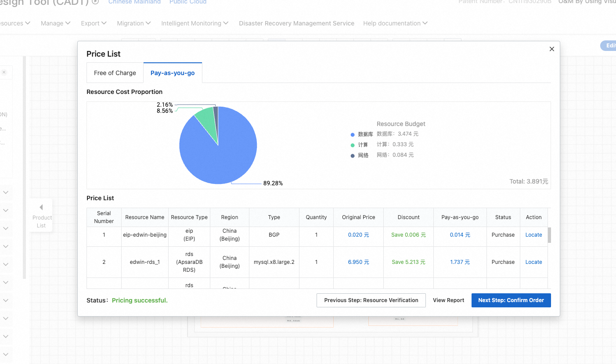Switch to Free of Charge tab
Viewport: 616px width, 364px height.
point(115,73)
